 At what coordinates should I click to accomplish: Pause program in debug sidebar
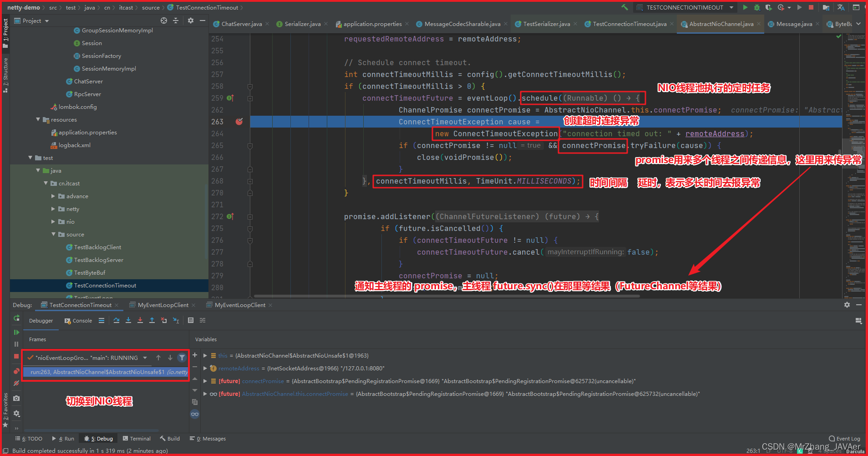click(x=16, y=344)
